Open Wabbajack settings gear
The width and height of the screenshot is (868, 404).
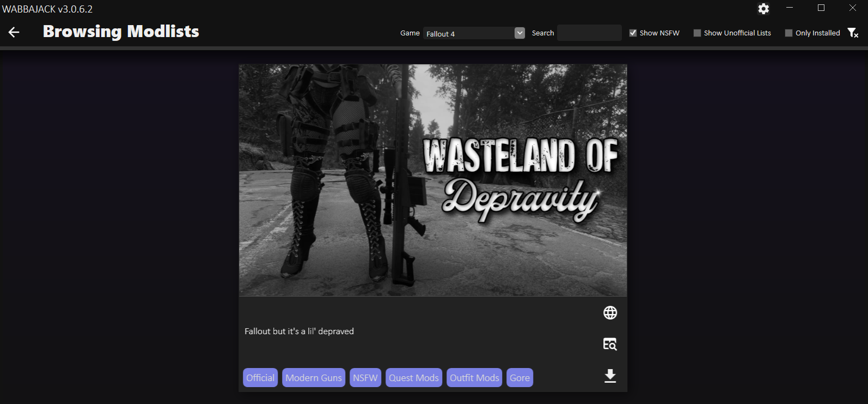[x=763, y=9]
